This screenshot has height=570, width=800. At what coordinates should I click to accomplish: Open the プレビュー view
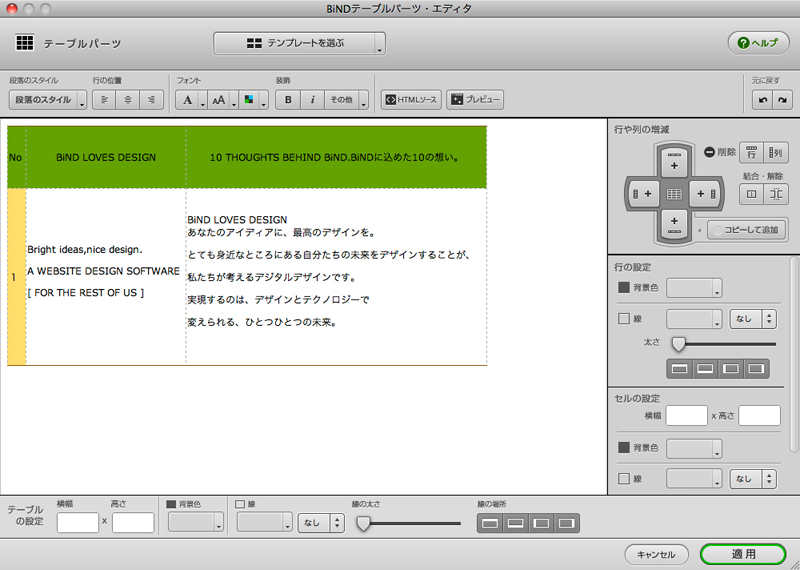pos(475,100)
